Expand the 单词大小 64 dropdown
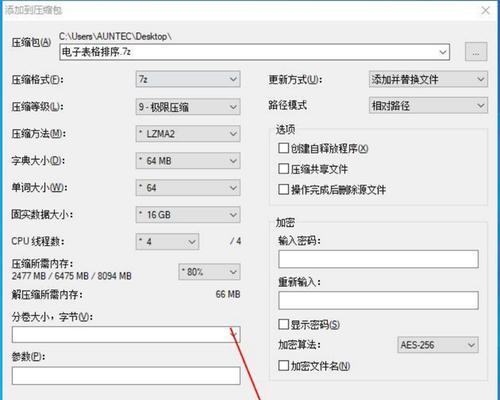 point(188,188)
